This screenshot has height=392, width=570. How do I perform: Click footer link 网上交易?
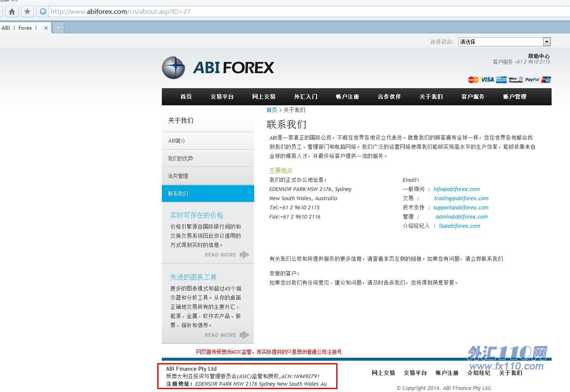click(x=383, y=373)
